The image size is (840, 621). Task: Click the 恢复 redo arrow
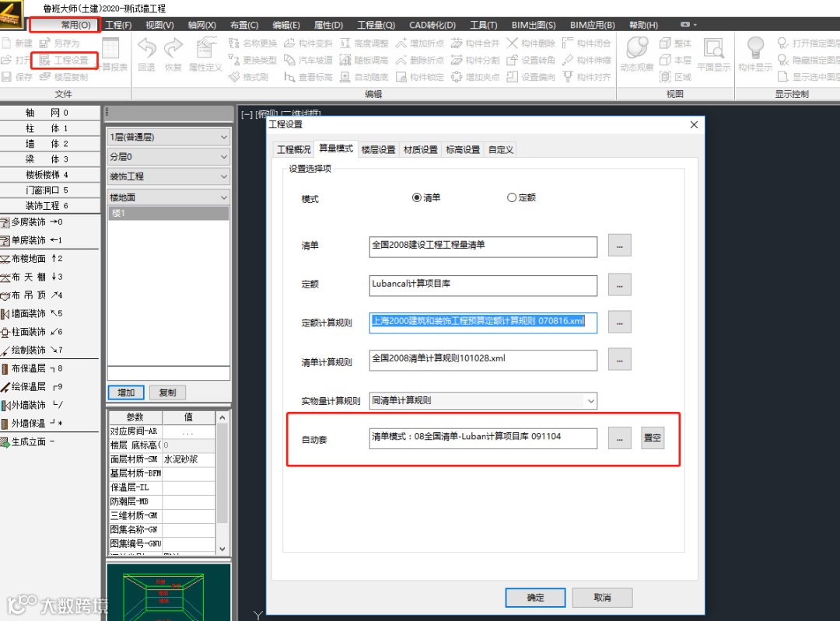coord(173,49)
